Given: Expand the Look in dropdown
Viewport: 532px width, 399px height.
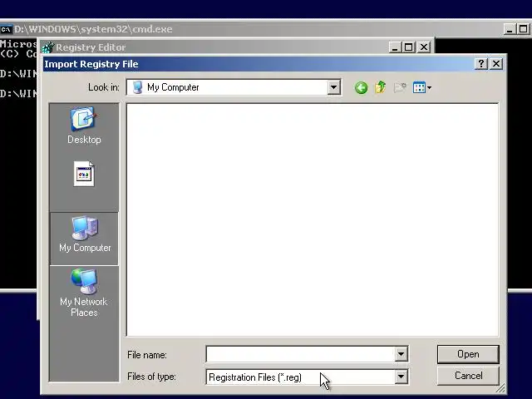Looking at the screenshot, I should click(x=333, y=87).
